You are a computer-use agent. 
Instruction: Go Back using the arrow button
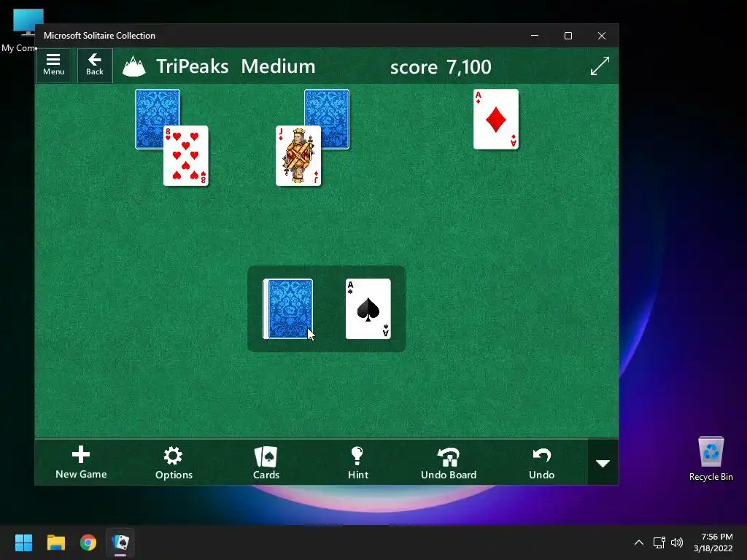(95, 65)
